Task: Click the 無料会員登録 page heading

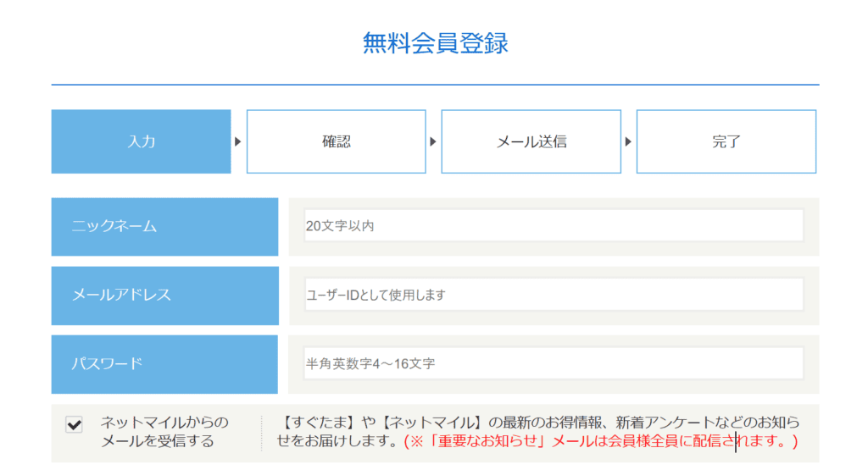Action: click(435, 43)
